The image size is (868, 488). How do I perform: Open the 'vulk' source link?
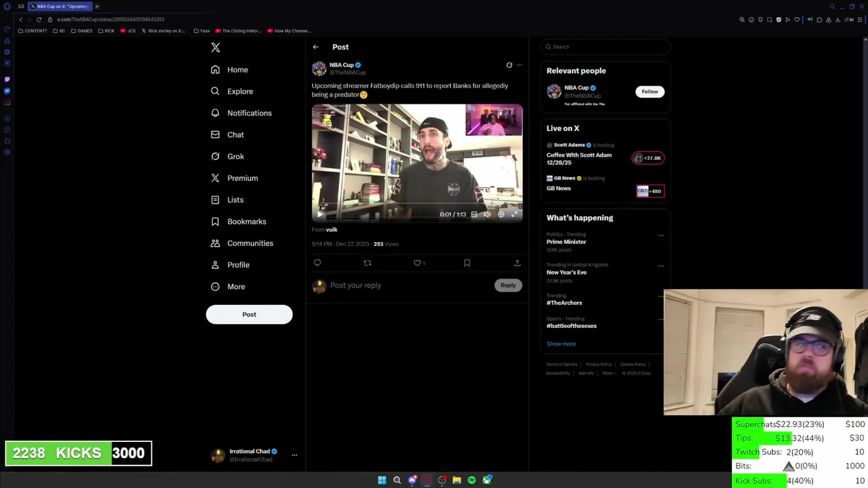(x=332, y=230)
